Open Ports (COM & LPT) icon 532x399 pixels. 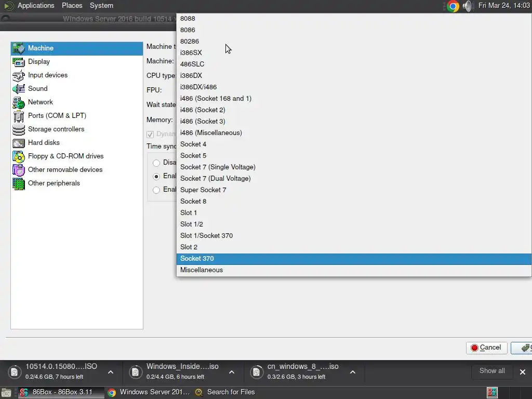[19, 116]
